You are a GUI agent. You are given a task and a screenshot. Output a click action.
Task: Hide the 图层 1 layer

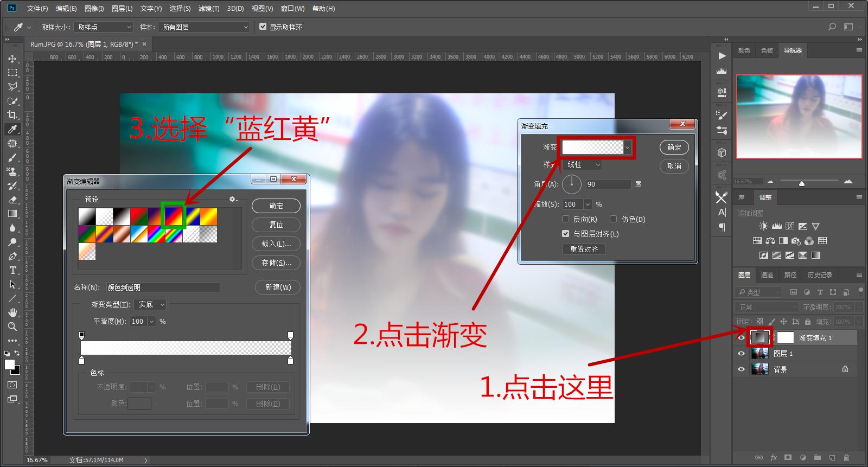pos(741,353)
